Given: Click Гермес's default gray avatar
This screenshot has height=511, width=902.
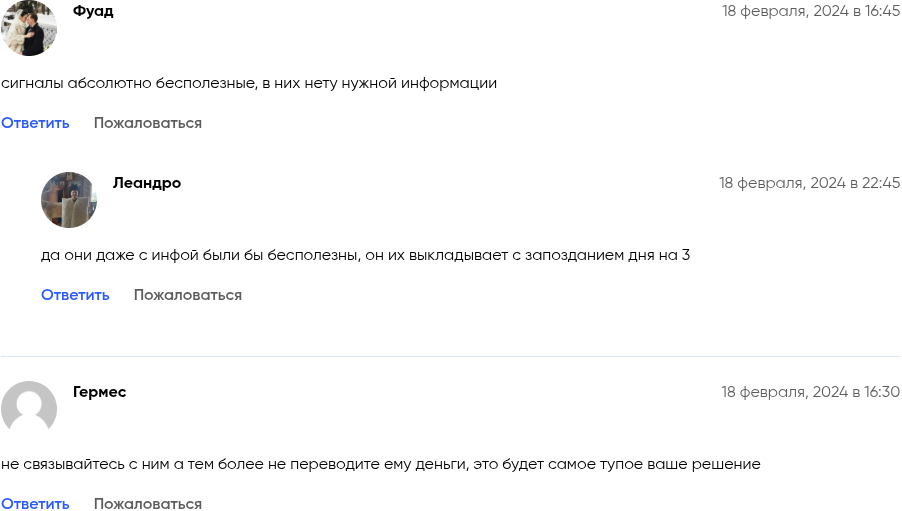Looking at the screenshot, I should tap(28, 408).
